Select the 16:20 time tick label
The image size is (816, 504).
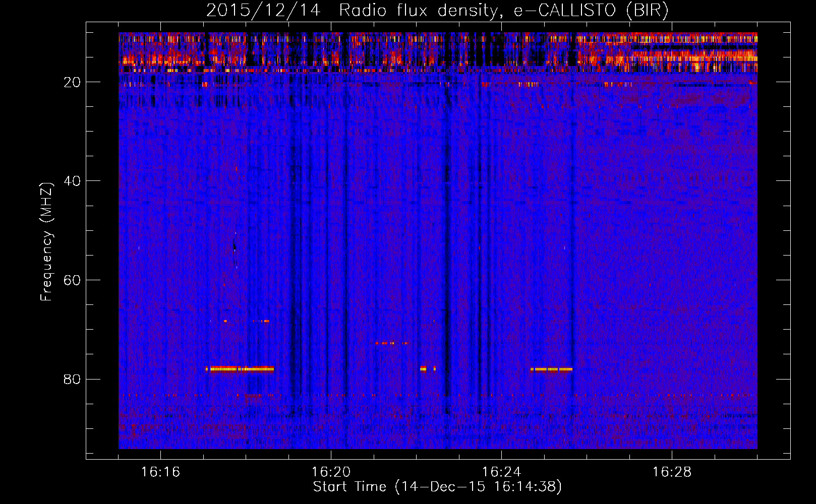(x=331, y=472)
